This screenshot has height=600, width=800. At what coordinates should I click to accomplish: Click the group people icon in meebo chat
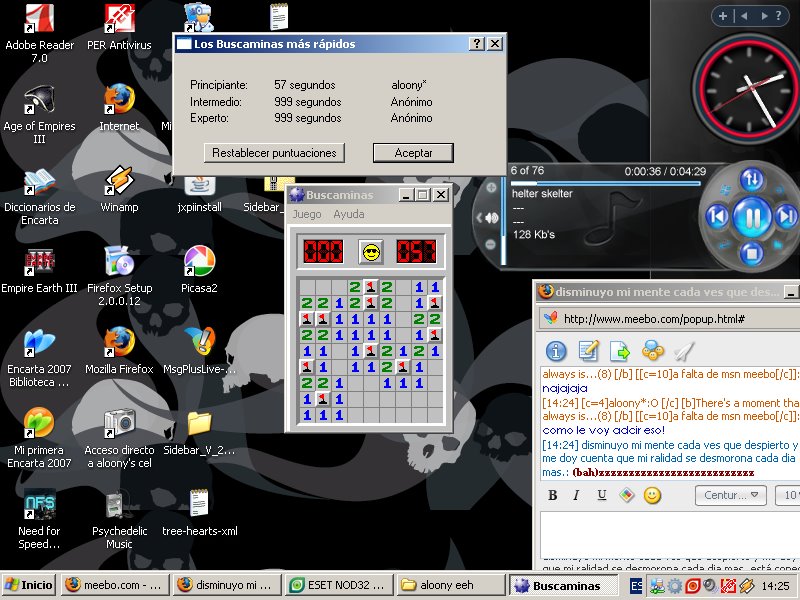tap(653, 351)
